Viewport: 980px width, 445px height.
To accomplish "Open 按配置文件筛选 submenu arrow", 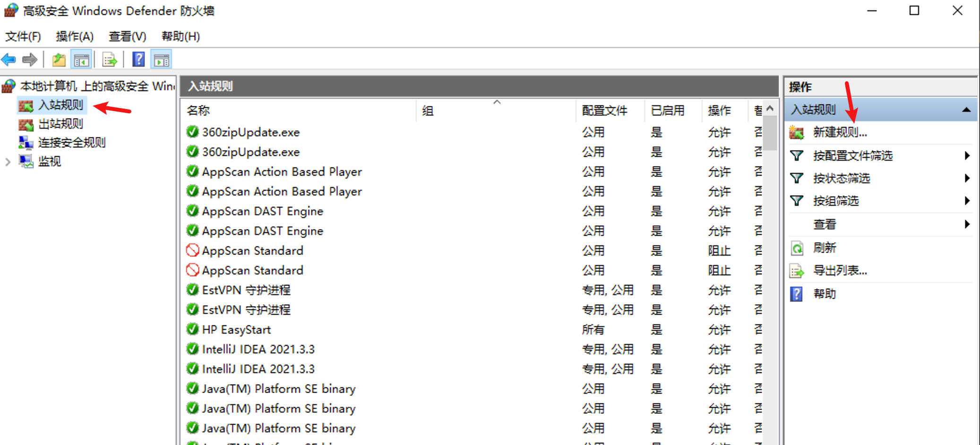I will [x=967, y=155].
